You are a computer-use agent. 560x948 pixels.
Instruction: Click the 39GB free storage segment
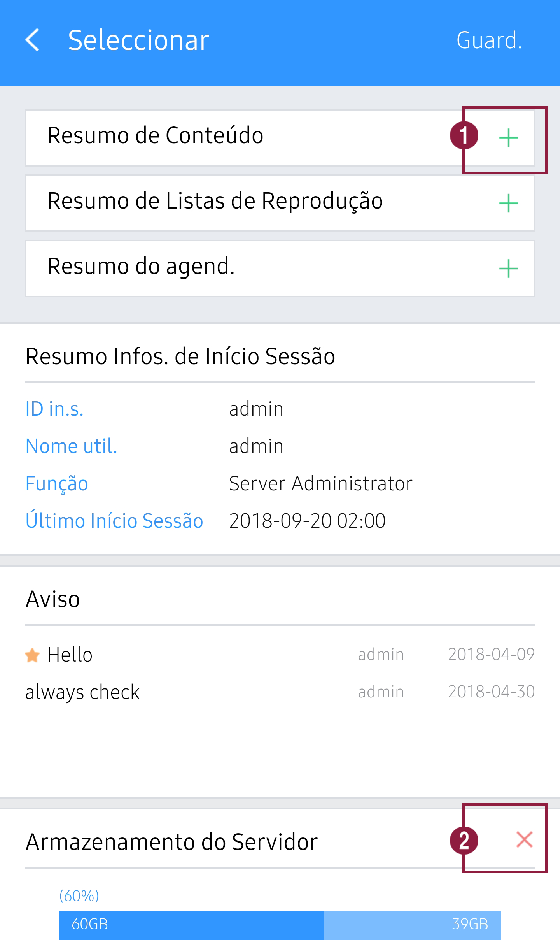coord(412,924)
